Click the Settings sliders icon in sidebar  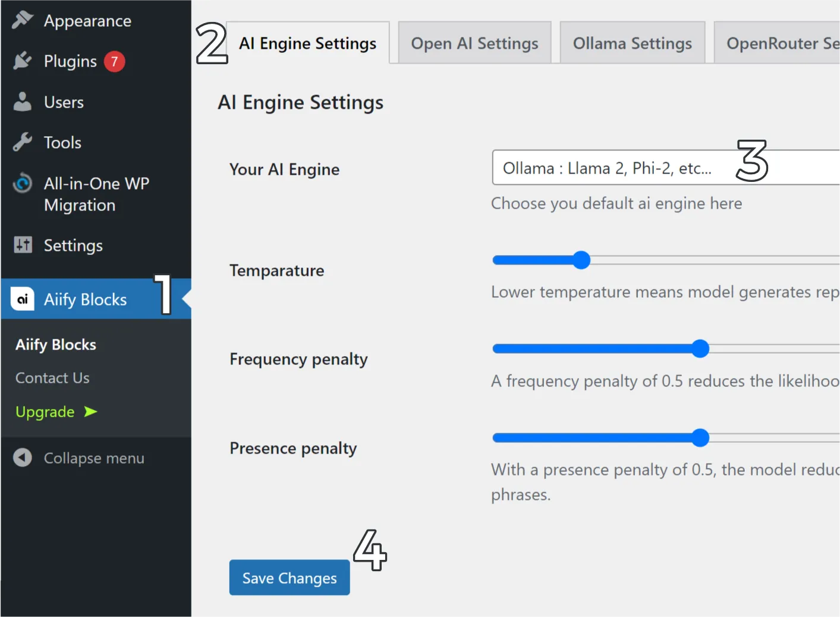point(23,245)
